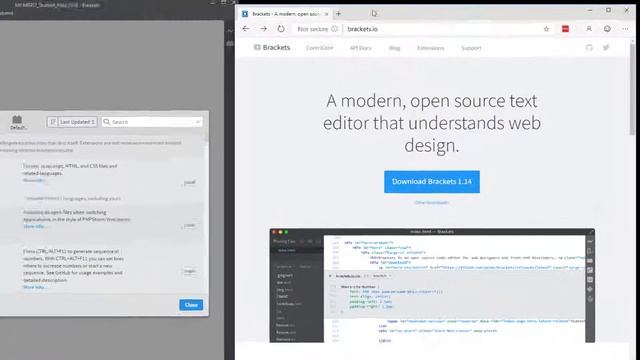Screen dimensions: 640x360
Task: Close the Brackets browser tab
Action: pos(326,14)
